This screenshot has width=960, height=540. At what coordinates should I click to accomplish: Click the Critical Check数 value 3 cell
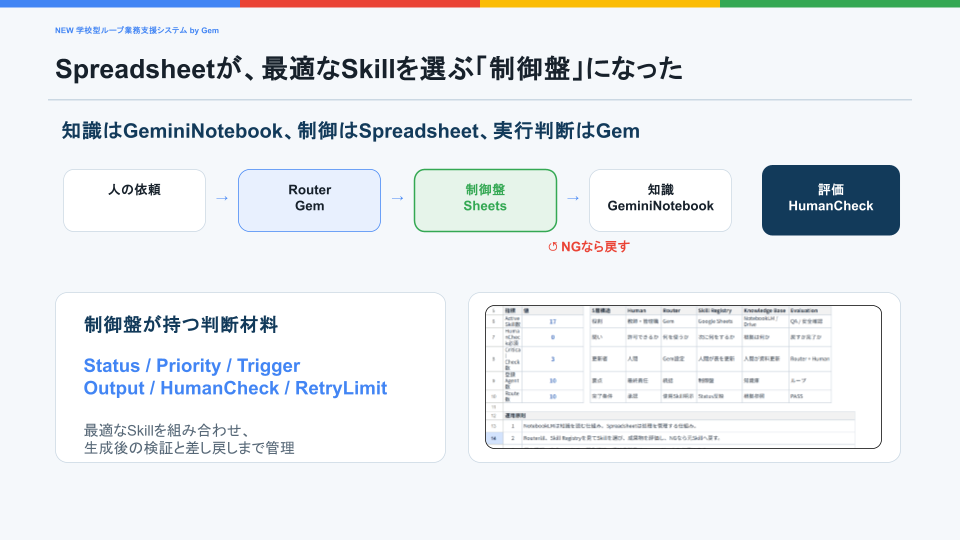click(552, 359)
